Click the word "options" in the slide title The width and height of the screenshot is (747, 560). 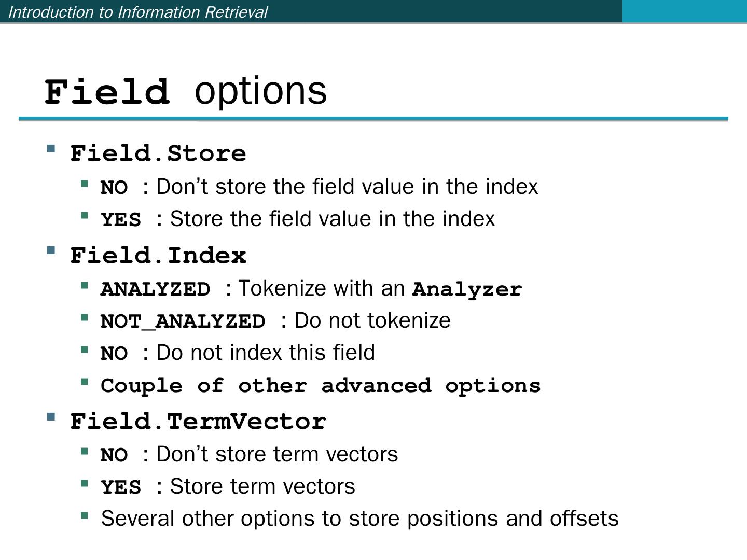tap(260, 91)
